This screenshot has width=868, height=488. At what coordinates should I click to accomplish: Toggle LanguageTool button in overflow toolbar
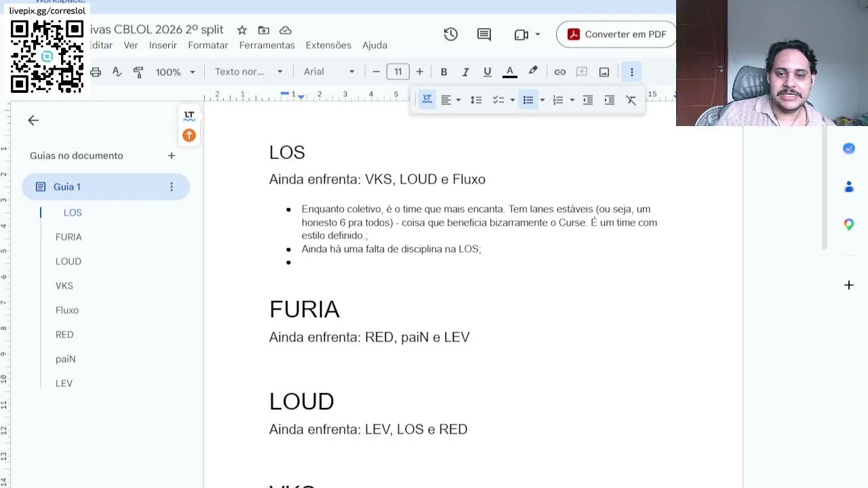(427, 100)
